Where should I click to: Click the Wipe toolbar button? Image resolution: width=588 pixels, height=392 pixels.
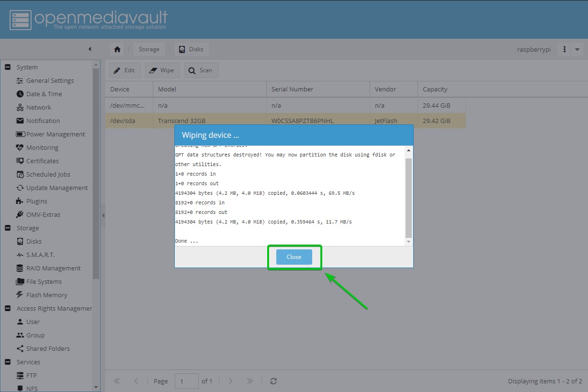click(162, 70)
